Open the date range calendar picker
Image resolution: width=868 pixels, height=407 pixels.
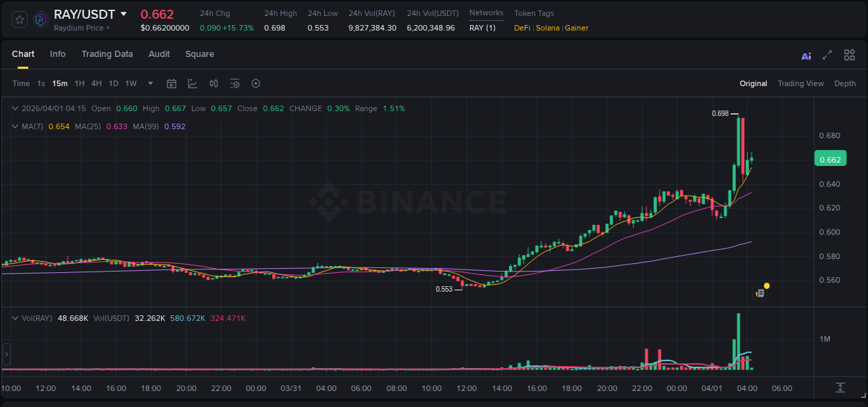(172, 83)
